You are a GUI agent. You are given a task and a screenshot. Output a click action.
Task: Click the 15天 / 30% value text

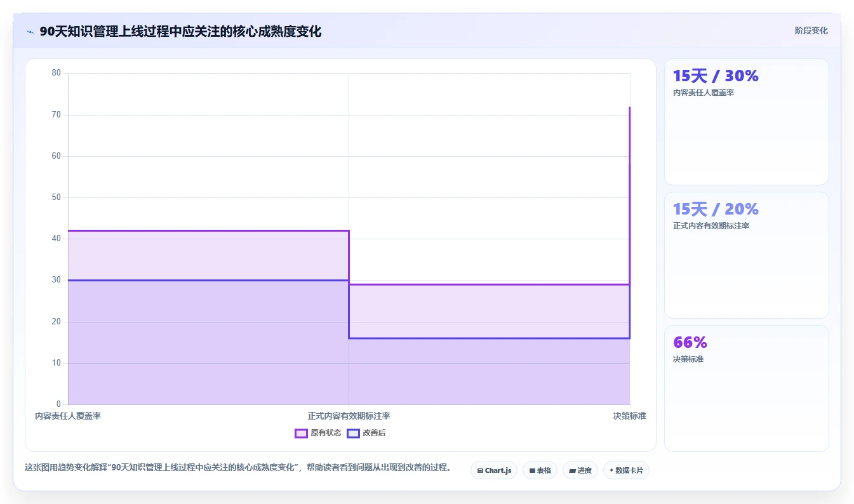[x=716, y=76]
